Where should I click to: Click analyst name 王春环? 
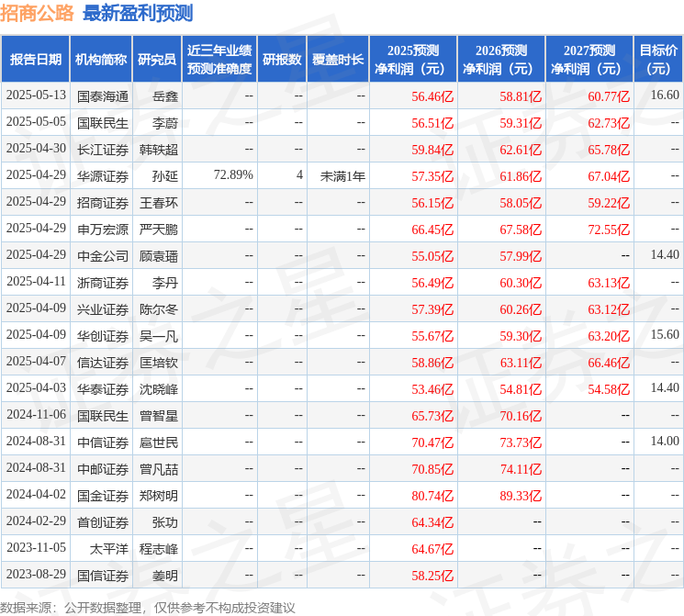159,202
